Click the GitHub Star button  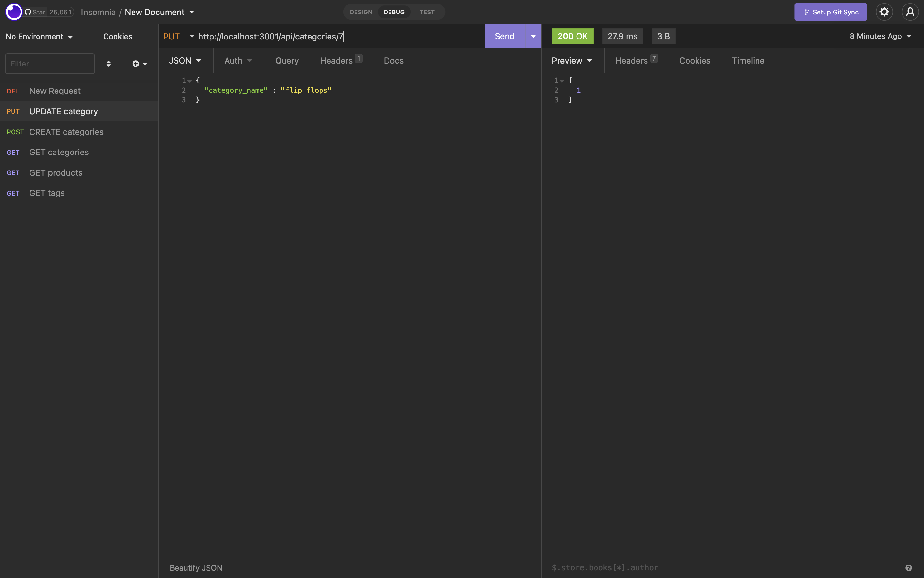pyautogui.click(x=35, y=12)
